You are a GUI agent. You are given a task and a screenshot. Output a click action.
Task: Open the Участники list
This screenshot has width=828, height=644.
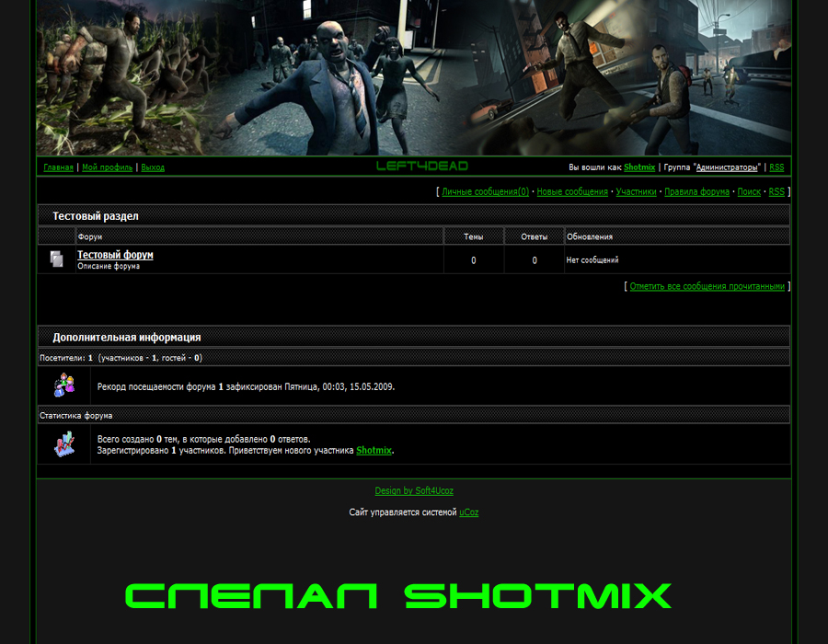(637, 191)
